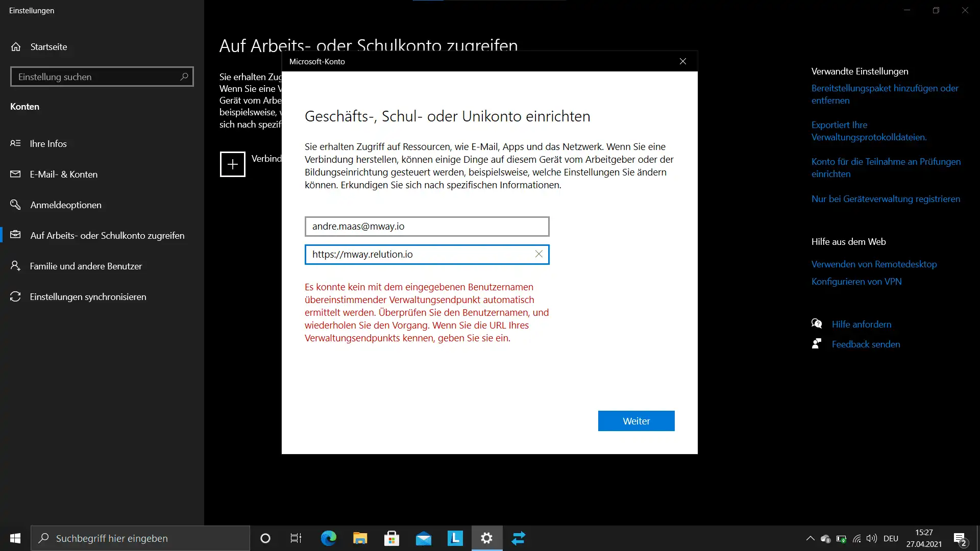This screenshot has width=980, height=551.
Task: Open File Explorer from taskbar
Action: (x=360, y=538)
